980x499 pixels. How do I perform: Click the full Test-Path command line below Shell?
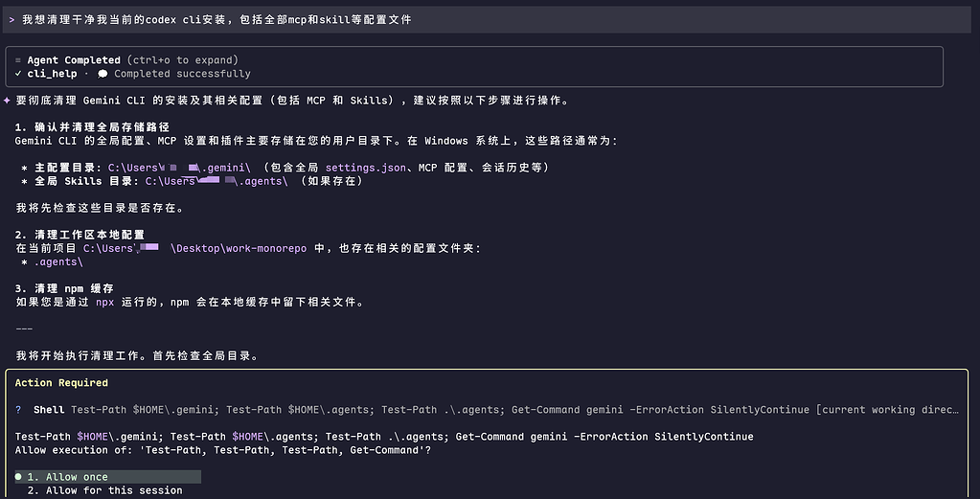tap(384, 437)
